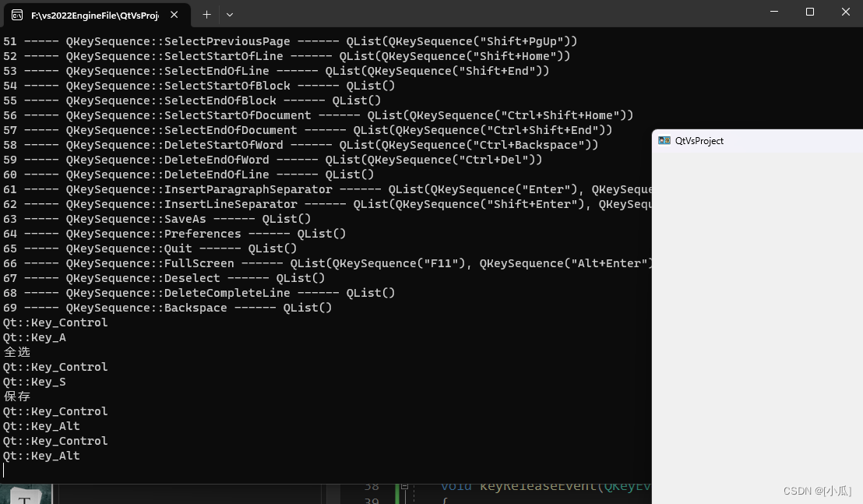Open a new terminal tab with plus button
This screenshot has width=863, height=504.
click(x=206, y=15)
